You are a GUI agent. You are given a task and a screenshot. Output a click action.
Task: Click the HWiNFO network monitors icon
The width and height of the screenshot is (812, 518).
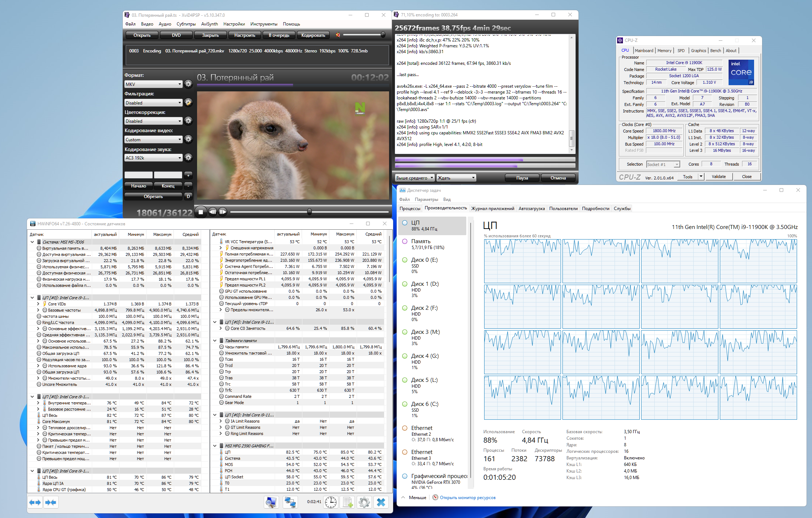point(290,502)
